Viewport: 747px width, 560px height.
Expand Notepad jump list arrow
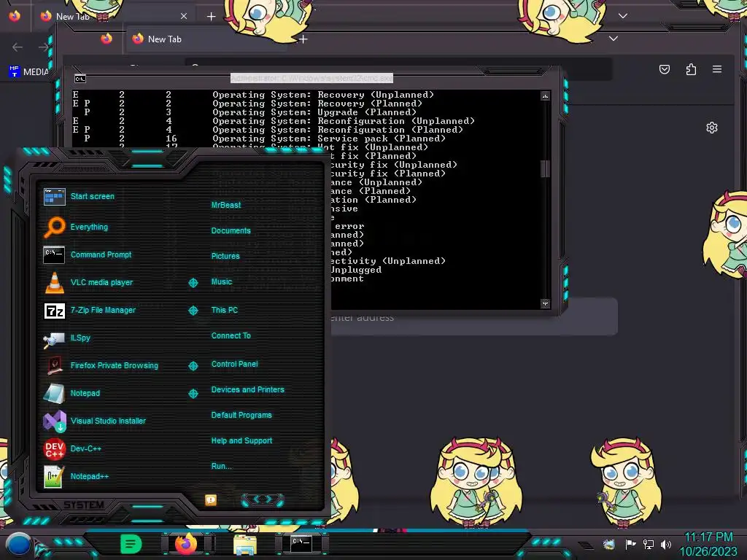click(x=193, y=393)
